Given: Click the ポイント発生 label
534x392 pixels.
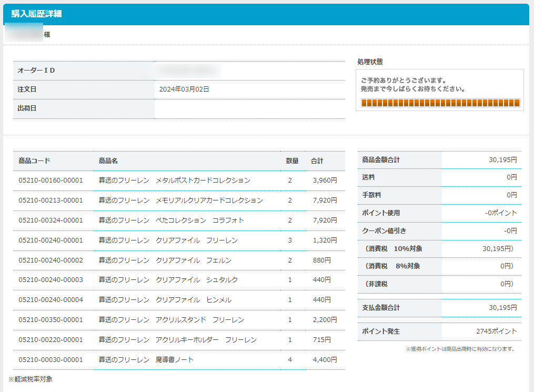Looking at the screenshot, I should click(x=381, y=331).
